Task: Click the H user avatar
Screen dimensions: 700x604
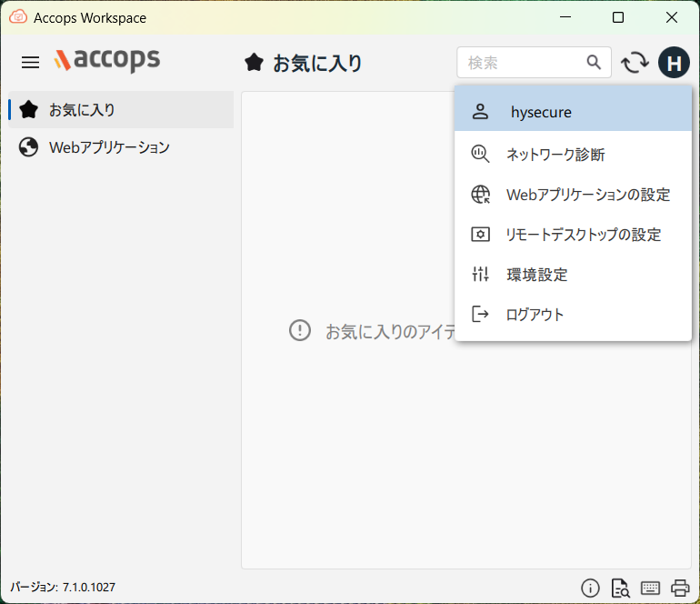Action: [x=674, y=63]
